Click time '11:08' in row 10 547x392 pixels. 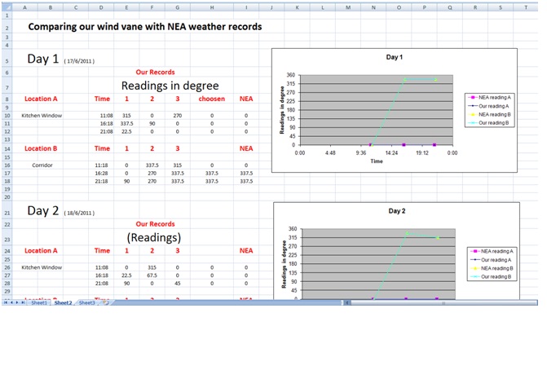[x=107, y=116]
